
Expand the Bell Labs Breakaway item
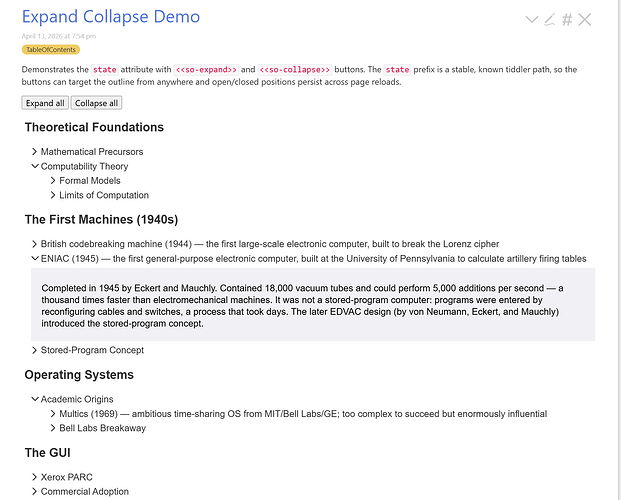coord(54,428)
